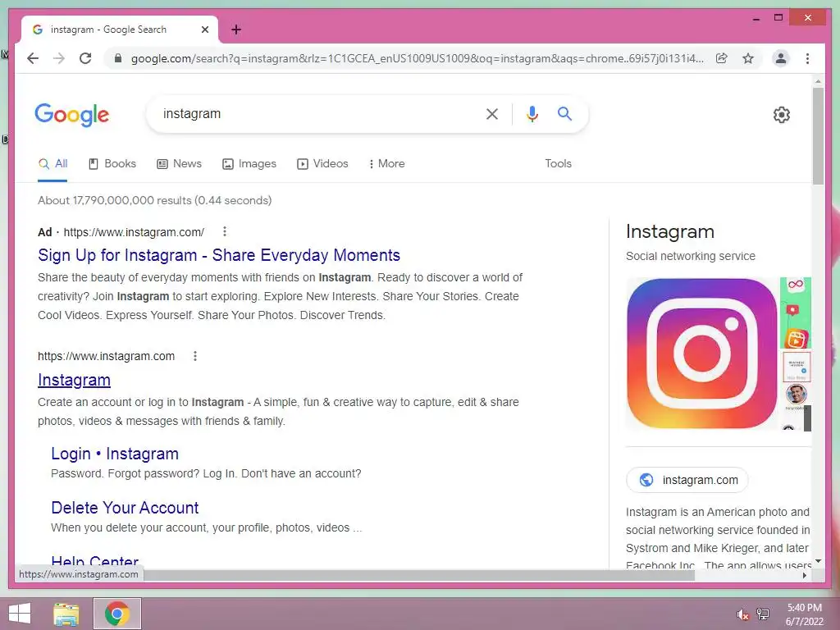
Task: Open Sign Up for Instagram ad link
Action: pos(218,255)
